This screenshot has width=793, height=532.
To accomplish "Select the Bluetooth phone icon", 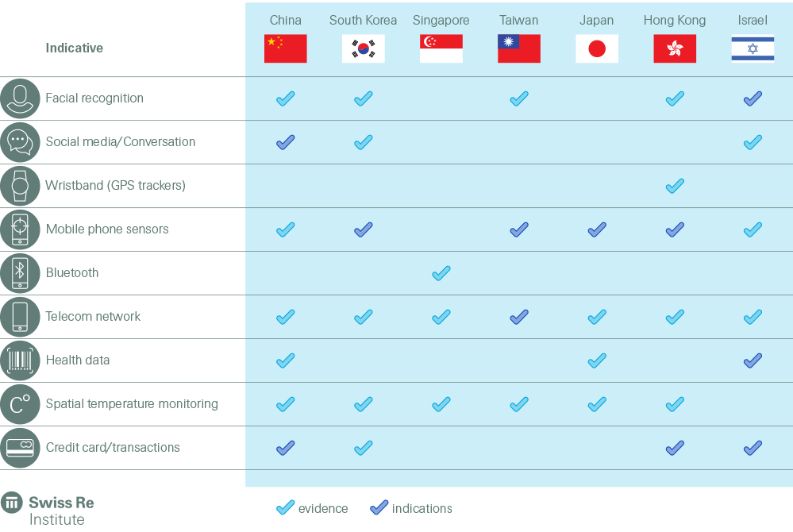I will 20,273.
